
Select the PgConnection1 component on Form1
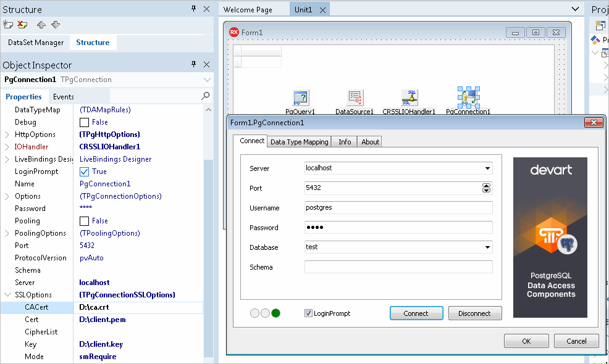pyautogui.click(x=468, y=97)
